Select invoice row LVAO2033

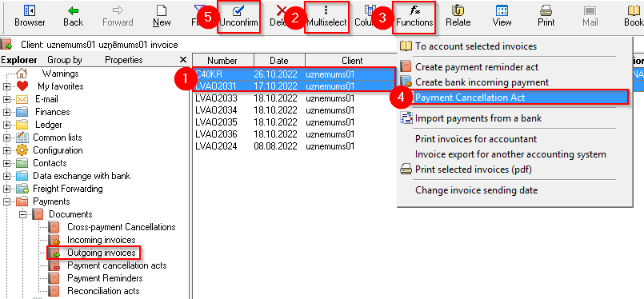coord(295,98)
